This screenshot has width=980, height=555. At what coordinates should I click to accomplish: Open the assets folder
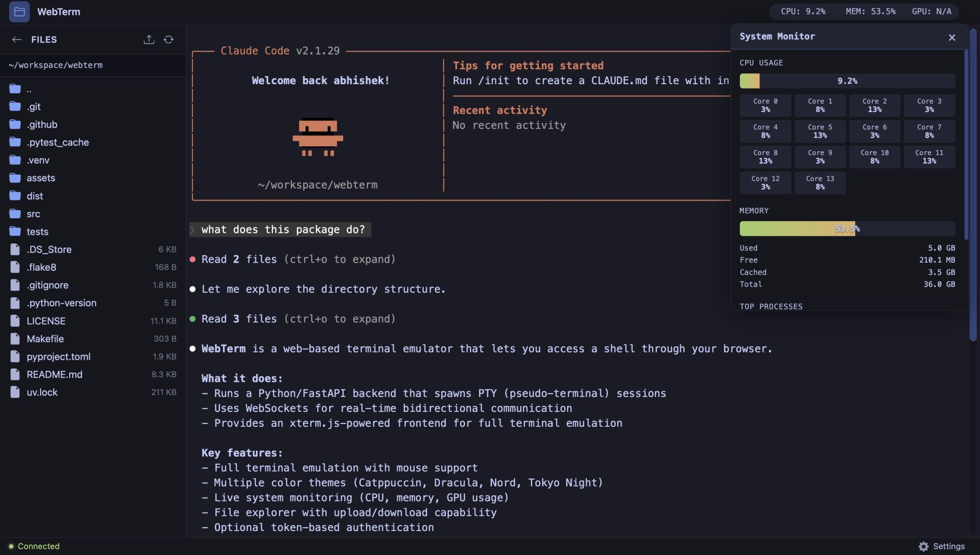tap(93, 178)
